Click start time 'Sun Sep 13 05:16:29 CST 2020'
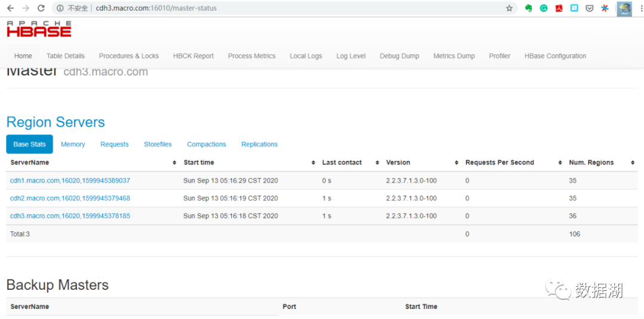The image size is (644, 319). [230, 180]
